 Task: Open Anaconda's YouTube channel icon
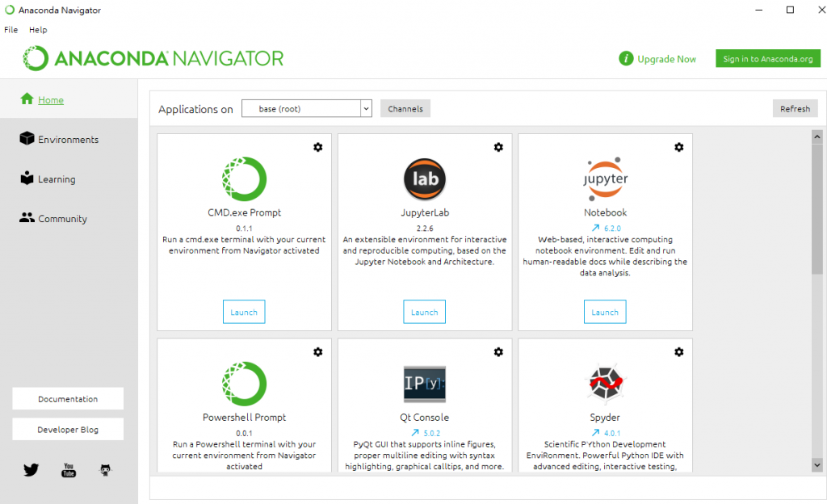point(69,470)
